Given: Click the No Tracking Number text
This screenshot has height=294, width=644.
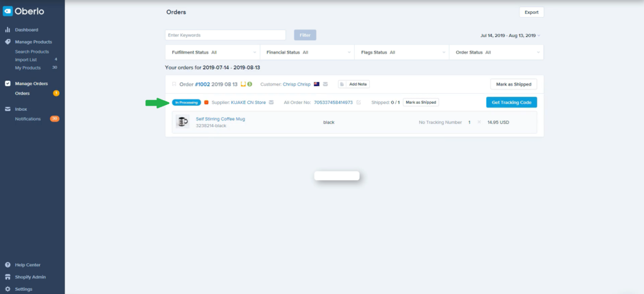Looking at the screenshot, I should pyautogui.click(x=441, y=122).
